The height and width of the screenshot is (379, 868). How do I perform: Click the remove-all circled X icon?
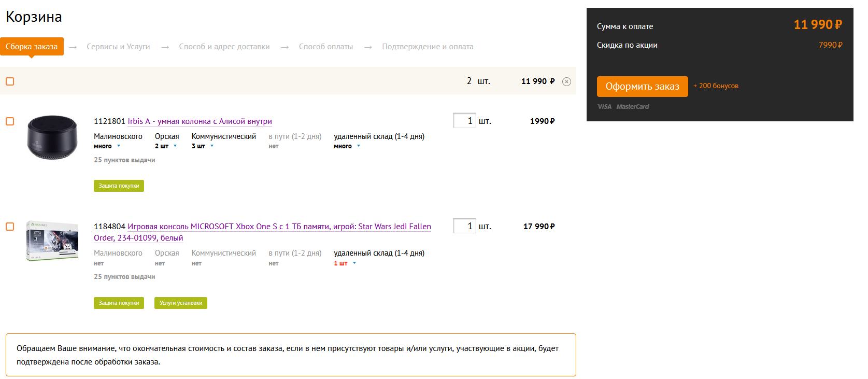coord(566,81)
